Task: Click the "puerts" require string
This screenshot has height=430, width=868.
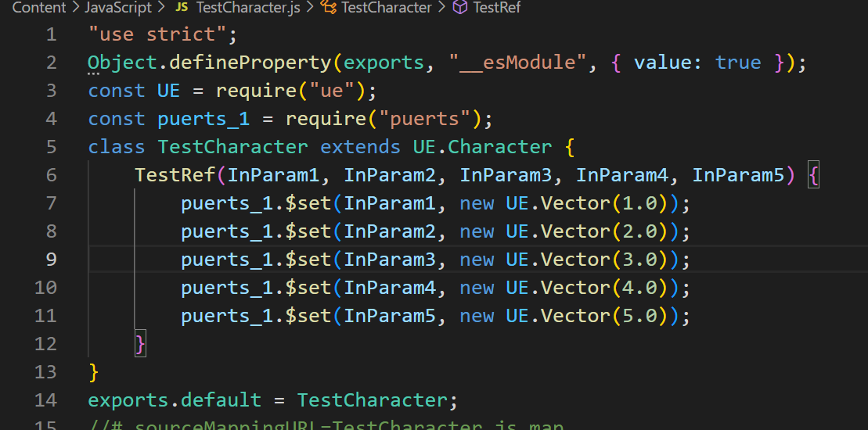Action: (x=424, y=119)
